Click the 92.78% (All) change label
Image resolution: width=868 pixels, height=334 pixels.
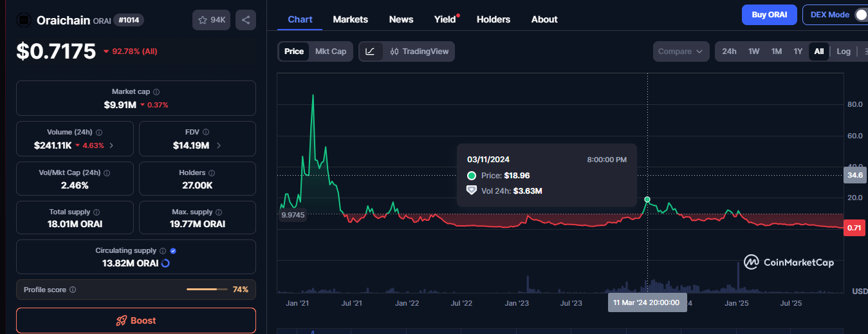[131, 51]
